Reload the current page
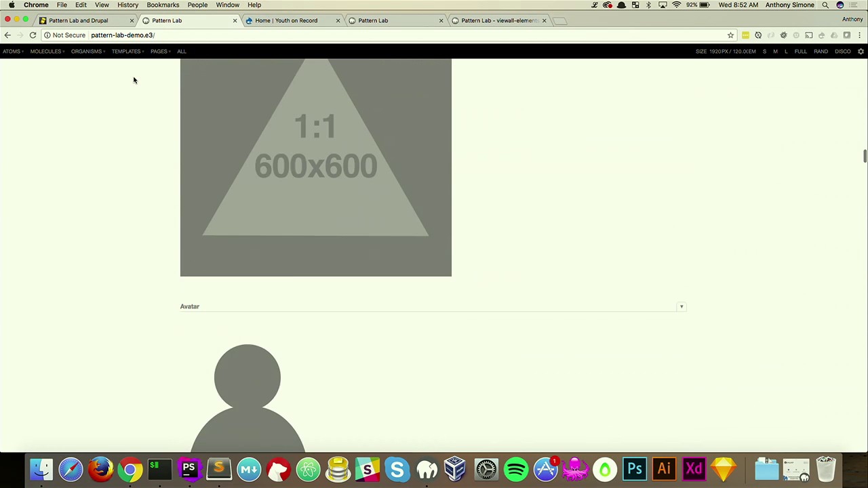 [33, 35]
